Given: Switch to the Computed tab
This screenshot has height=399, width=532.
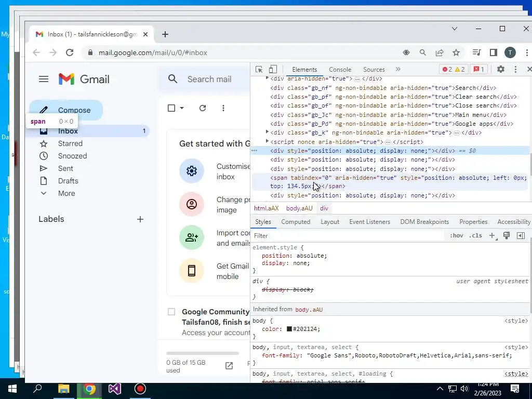Looking at the screenshot, I should 296,222.
